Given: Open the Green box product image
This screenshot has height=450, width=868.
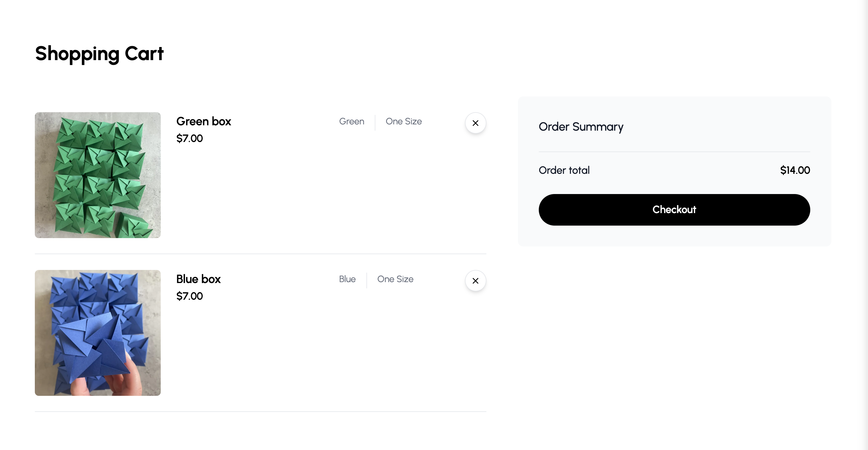Looking at the screenshot, I should point(98,175).
